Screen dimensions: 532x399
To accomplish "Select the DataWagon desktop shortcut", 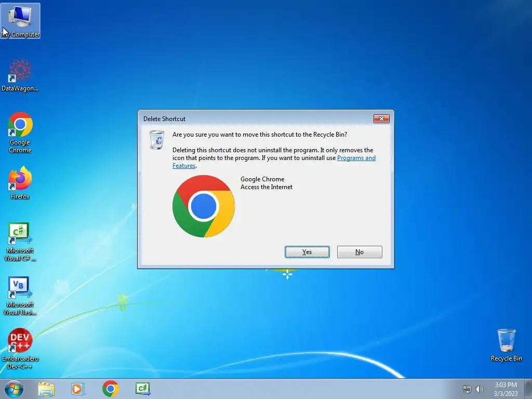I will 20,75.
